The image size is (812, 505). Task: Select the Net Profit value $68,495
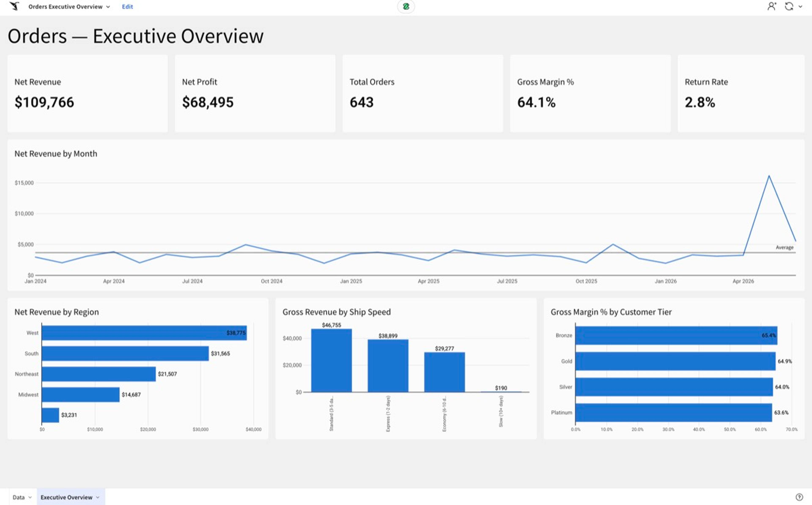[207, 102]
